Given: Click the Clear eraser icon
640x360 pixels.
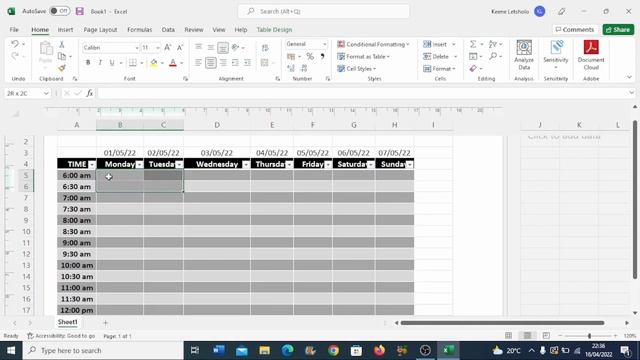Looking at the screenshot, I should pos(473,69).
